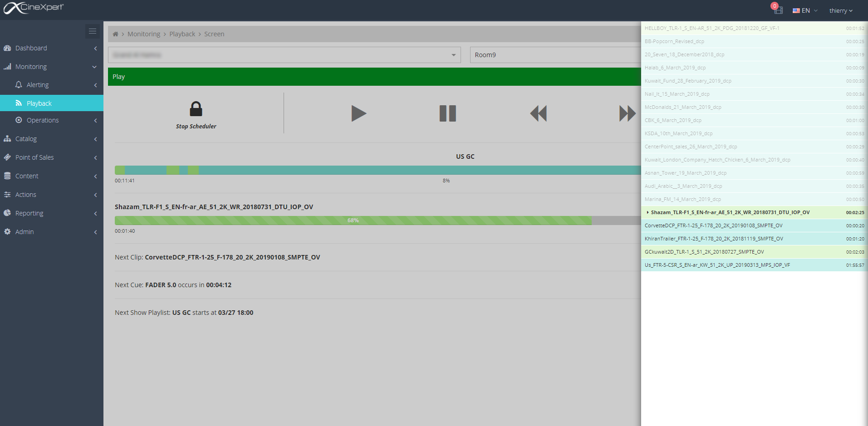Expand the Point of Sales chevron

click(x=95, y=157)
